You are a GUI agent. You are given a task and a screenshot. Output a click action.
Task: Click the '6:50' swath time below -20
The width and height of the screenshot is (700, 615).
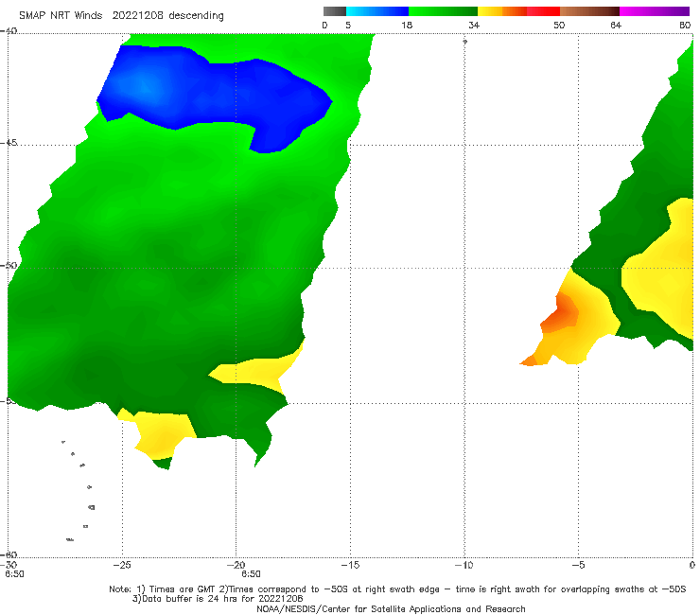[251, 574]
